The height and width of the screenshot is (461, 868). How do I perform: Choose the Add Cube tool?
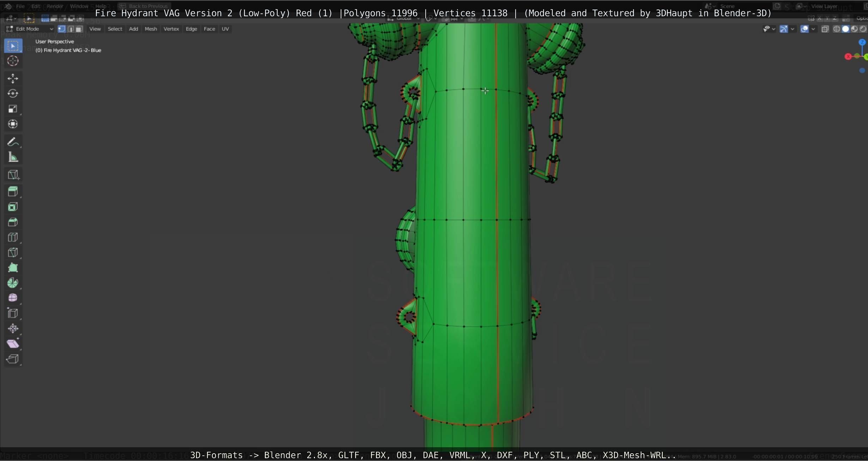(13, 175)
